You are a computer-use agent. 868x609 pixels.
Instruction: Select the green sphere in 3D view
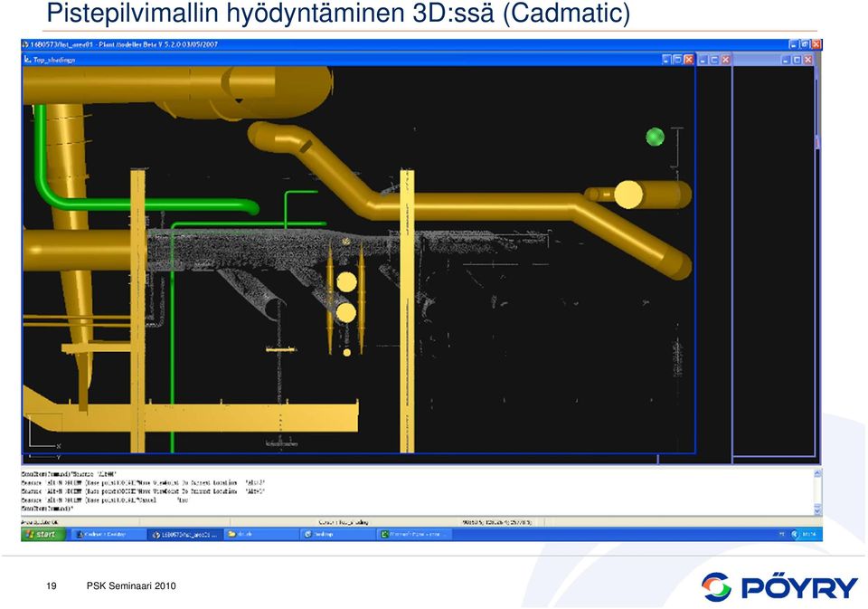click(655, 137)
